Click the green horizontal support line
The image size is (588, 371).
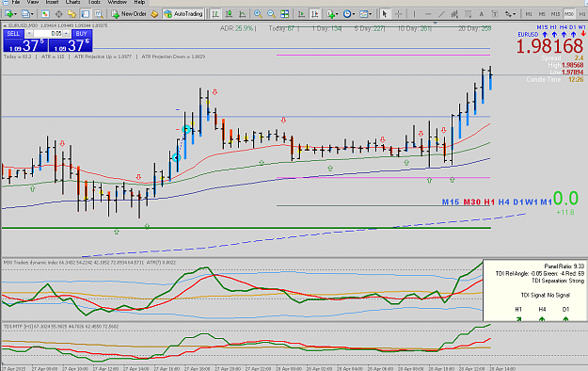[246, 228]
